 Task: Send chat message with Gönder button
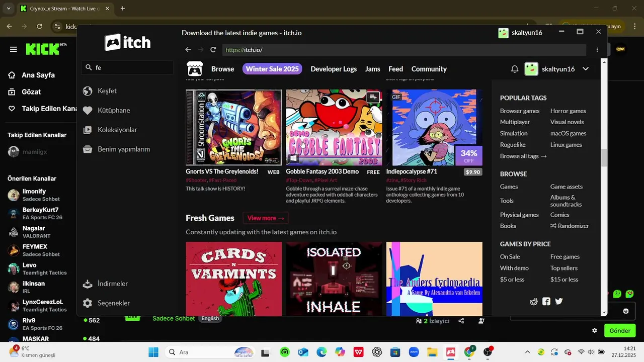pos(620,331)
